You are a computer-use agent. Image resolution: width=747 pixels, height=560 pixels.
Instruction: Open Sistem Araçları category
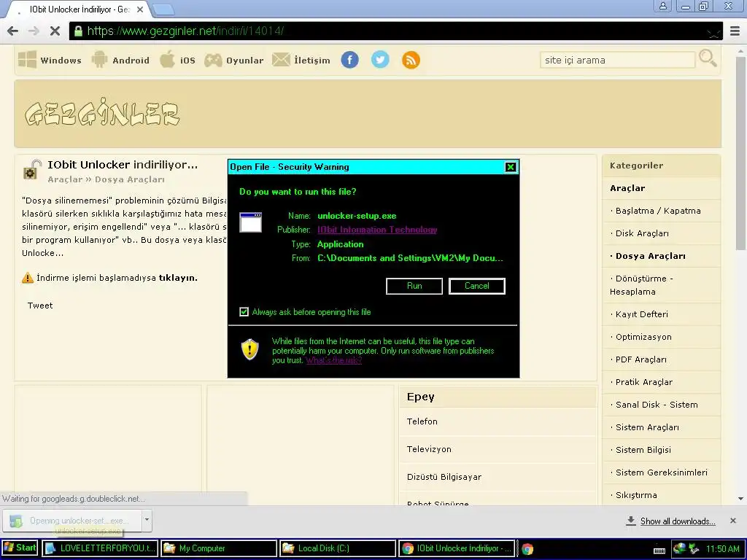[647, 427]
